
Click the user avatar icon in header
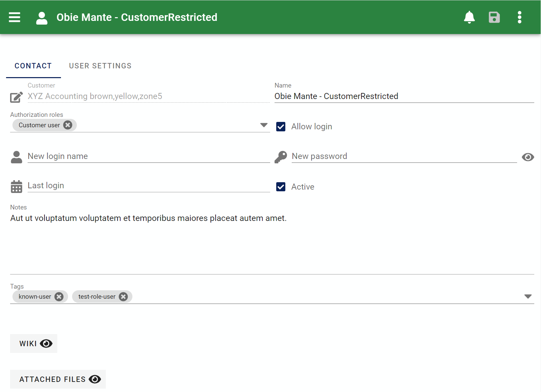(x=42, y=18)
